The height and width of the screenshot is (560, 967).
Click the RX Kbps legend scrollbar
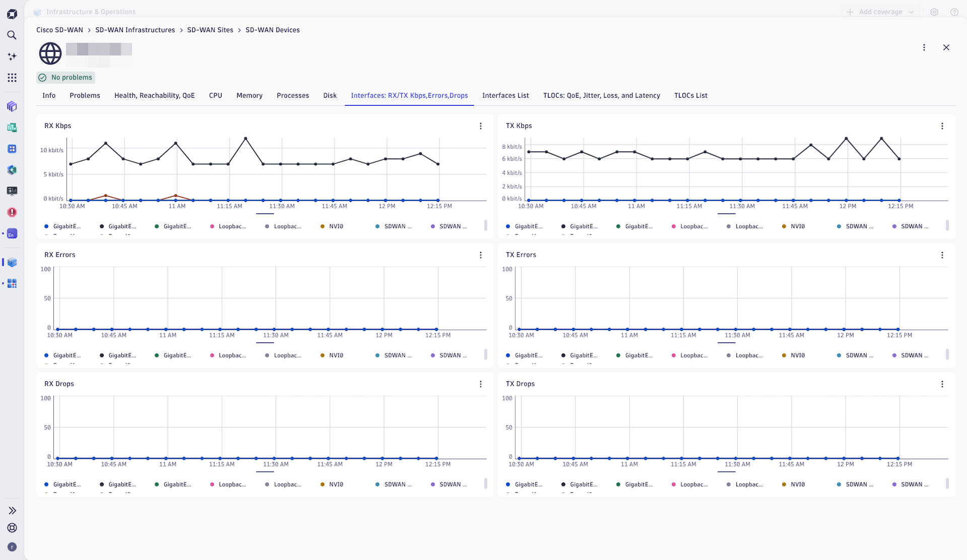point(486,225)
